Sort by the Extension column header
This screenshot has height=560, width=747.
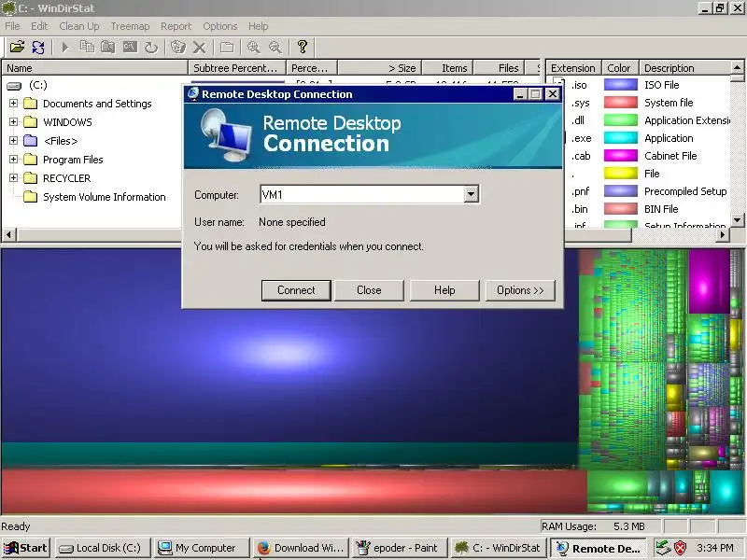click(x=573, y=68)
